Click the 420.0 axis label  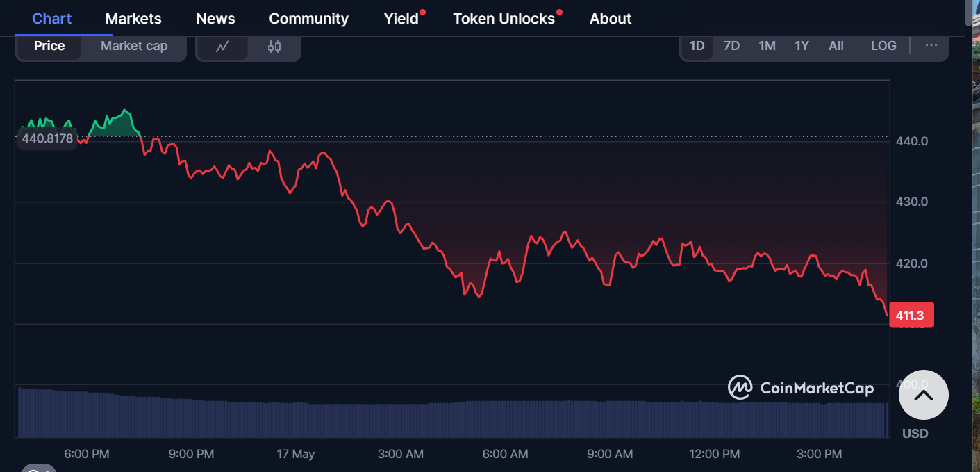pos(911,263)
